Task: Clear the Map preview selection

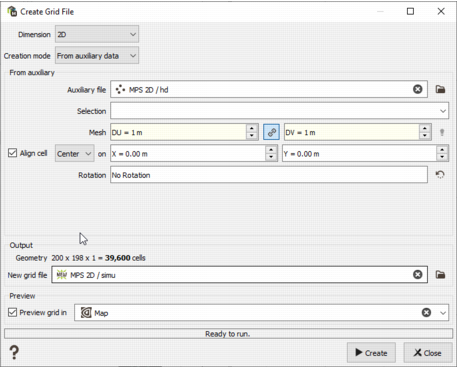Action: click(426, 313)
